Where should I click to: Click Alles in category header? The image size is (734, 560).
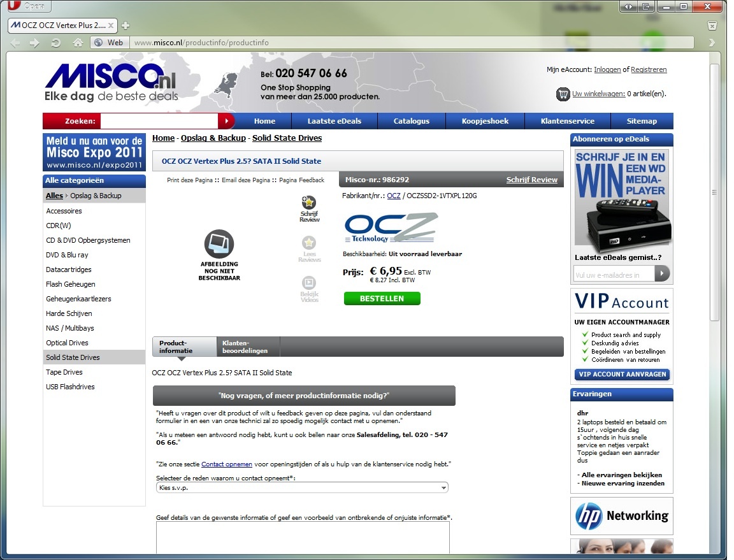(54, 196)
